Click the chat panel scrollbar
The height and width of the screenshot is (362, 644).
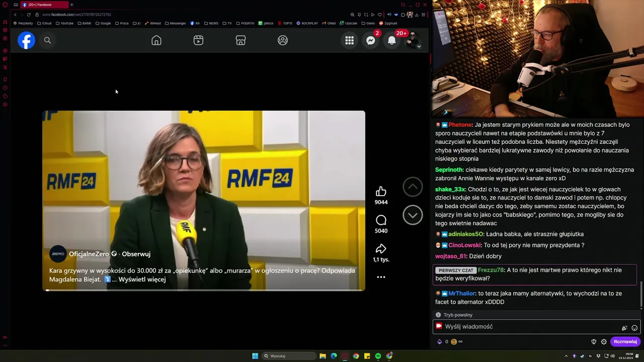point(641,294)
